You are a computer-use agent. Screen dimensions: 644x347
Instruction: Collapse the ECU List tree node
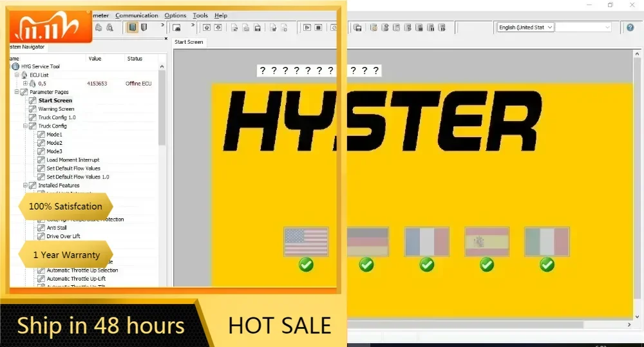(17, 75)
